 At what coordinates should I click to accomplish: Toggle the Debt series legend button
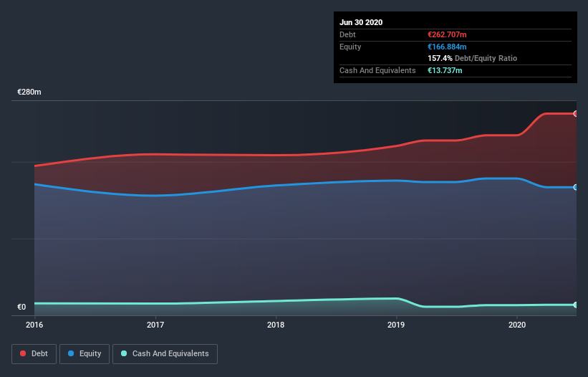(34, 354)
